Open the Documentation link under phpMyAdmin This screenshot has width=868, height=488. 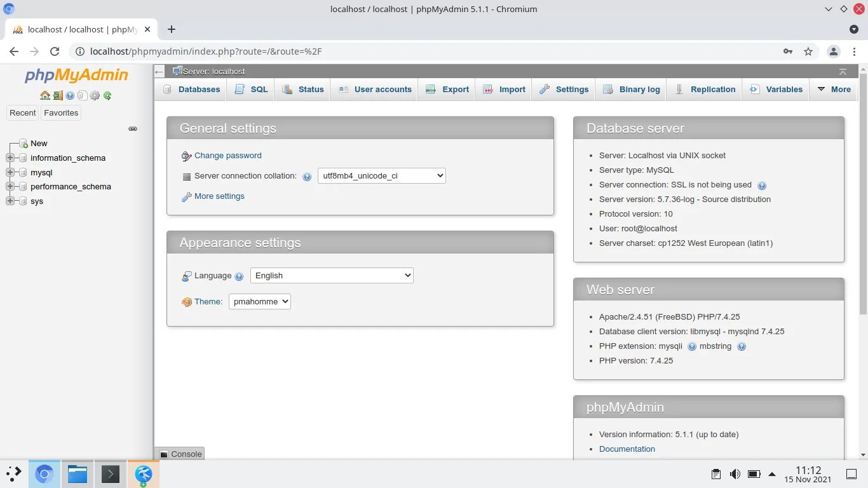pyautogui.click(x=627, y=449)
